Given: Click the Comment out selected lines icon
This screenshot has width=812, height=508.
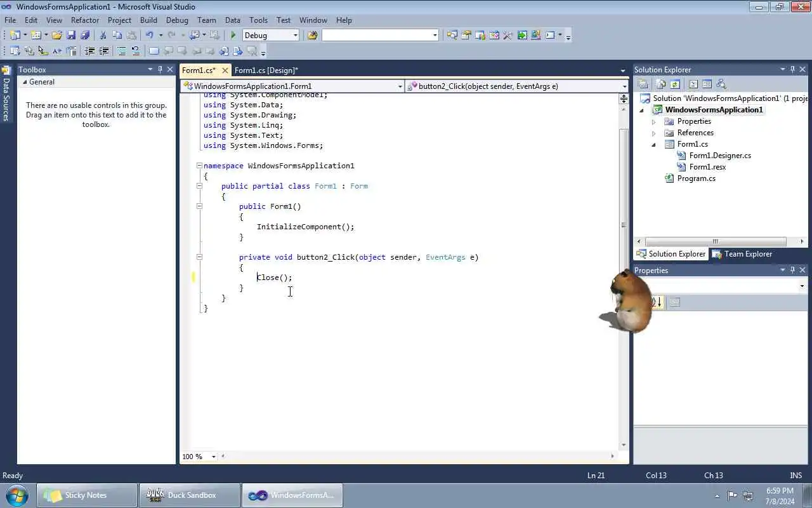Looking at the screenshot, I should click(121, 51).
